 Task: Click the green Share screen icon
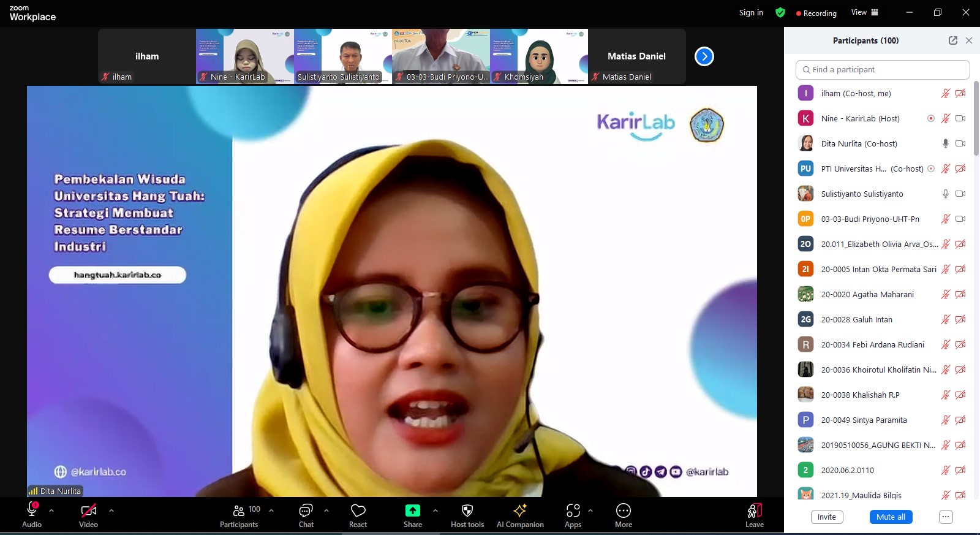[412, 510]
